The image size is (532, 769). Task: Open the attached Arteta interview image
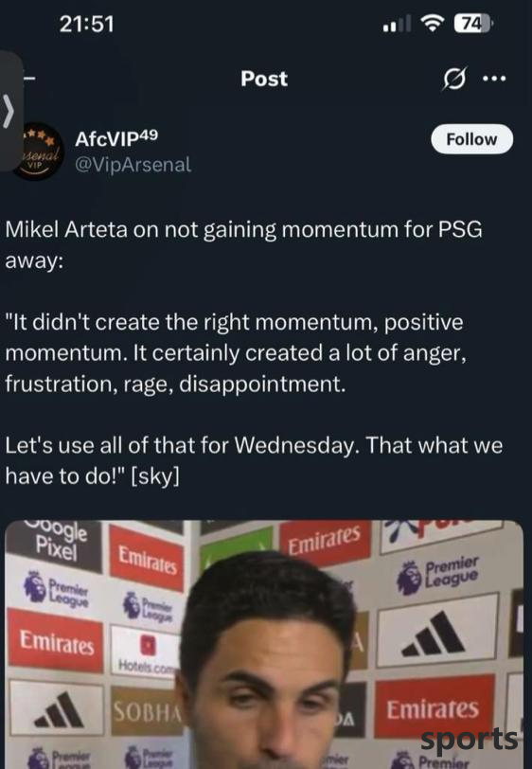264,644
